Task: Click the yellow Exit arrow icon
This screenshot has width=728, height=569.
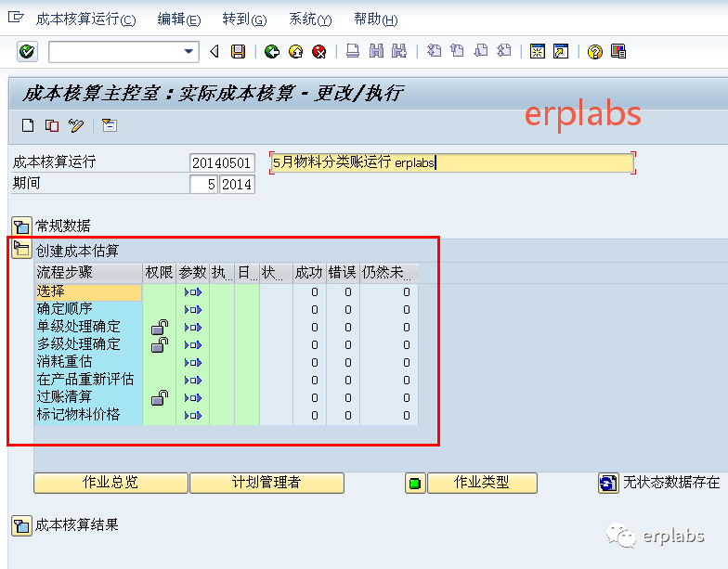Action: (x=295, y=52)
